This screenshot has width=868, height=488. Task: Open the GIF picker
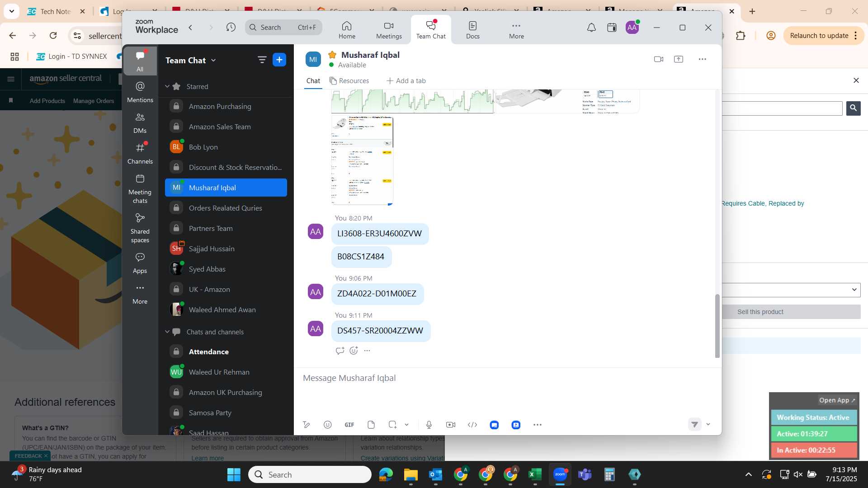349,425
